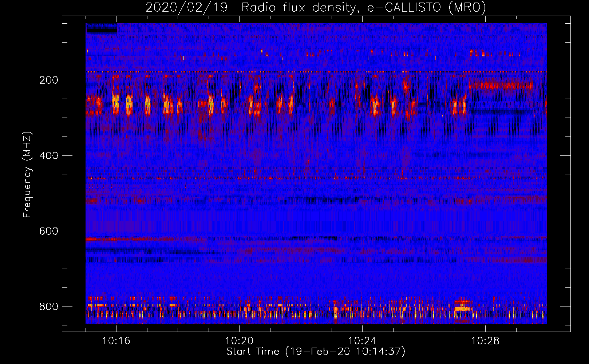Click the 10:24 time tick label
This screenshot has width=589, height=364.
[x=362, y=341]
